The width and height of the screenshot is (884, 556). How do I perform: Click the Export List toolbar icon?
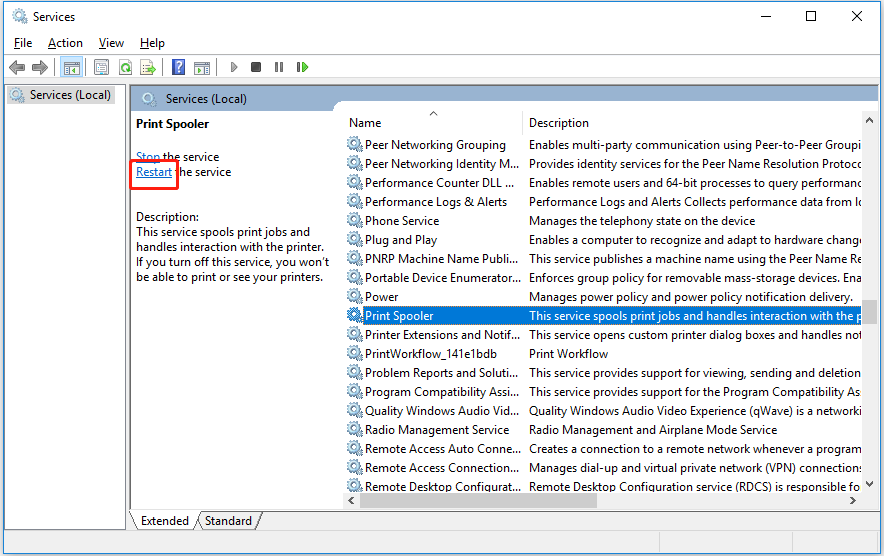(148, 68)
